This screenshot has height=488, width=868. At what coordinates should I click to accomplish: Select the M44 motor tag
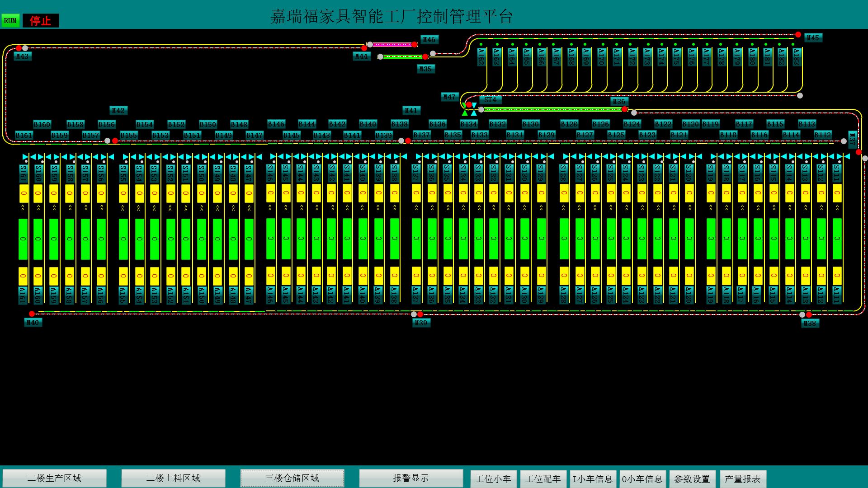(x=362, y=56)
